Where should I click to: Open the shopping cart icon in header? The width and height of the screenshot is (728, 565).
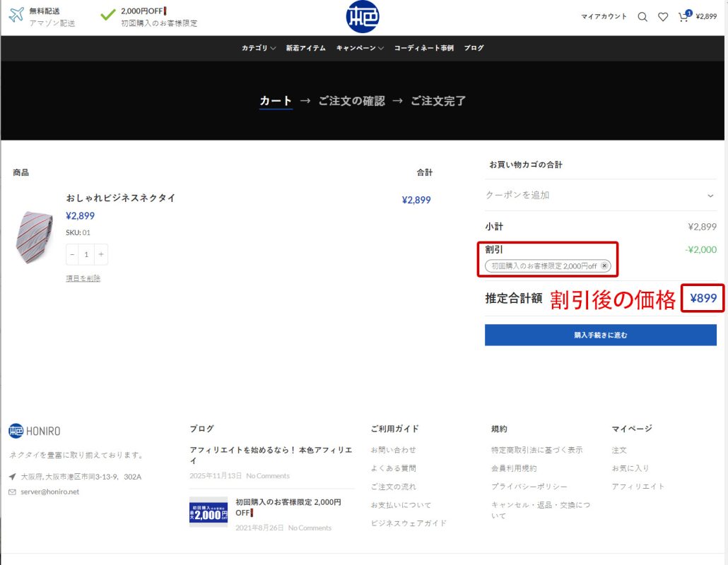(x=683, y=17)
